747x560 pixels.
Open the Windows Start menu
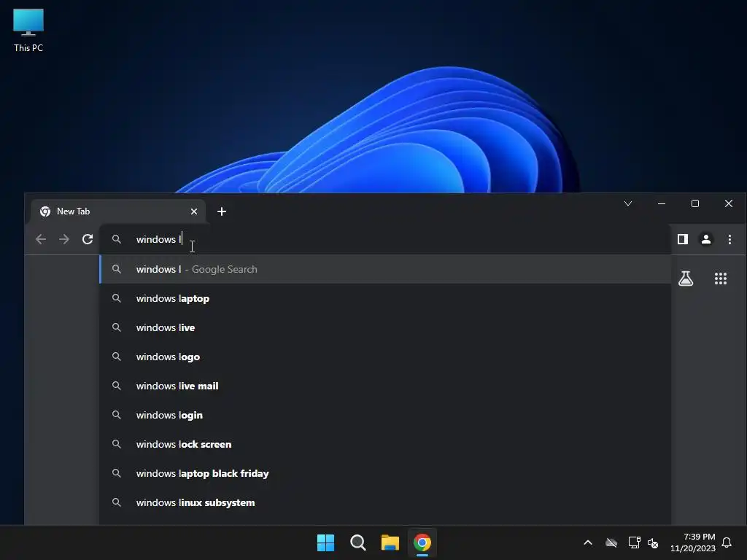(x=326, y=542)
